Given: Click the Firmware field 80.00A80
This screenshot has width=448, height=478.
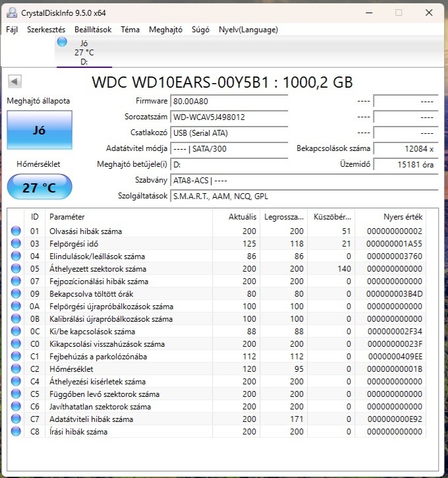Looking at the screenshot, I should pos(229,102).
